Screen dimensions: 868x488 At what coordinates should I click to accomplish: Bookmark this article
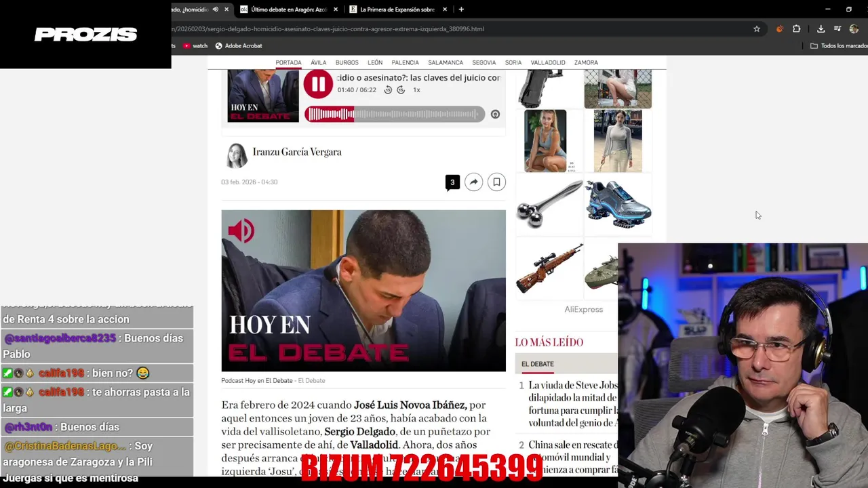click(x=496, y=182)
